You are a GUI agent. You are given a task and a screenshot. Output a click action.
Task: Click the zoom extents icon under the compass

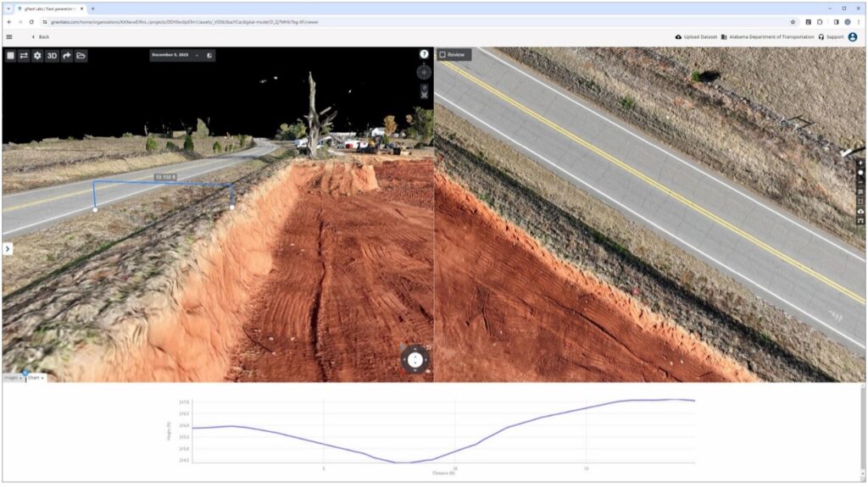424,95
